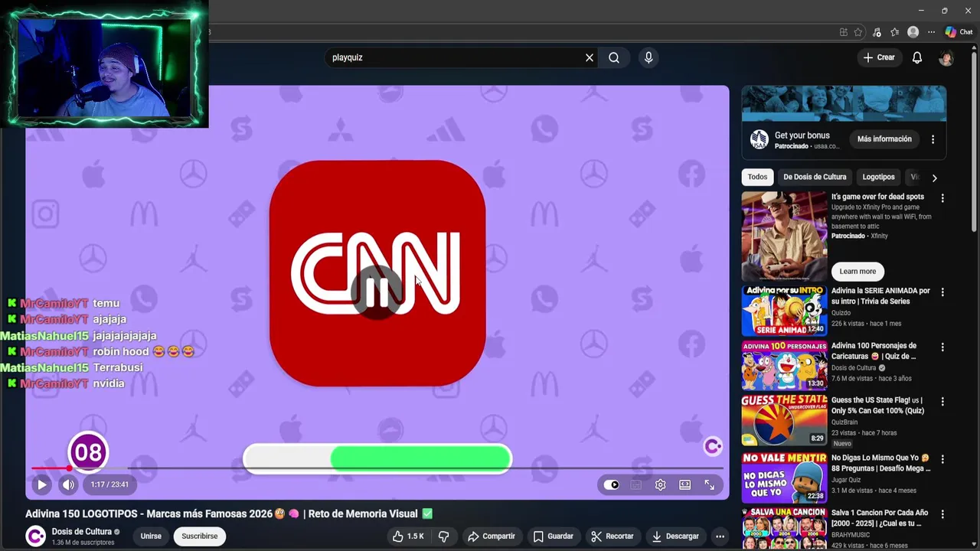Screen dimensions: 980x551
Task: Open the browser settings three-dot menu
Action: [x=931, y=32]
